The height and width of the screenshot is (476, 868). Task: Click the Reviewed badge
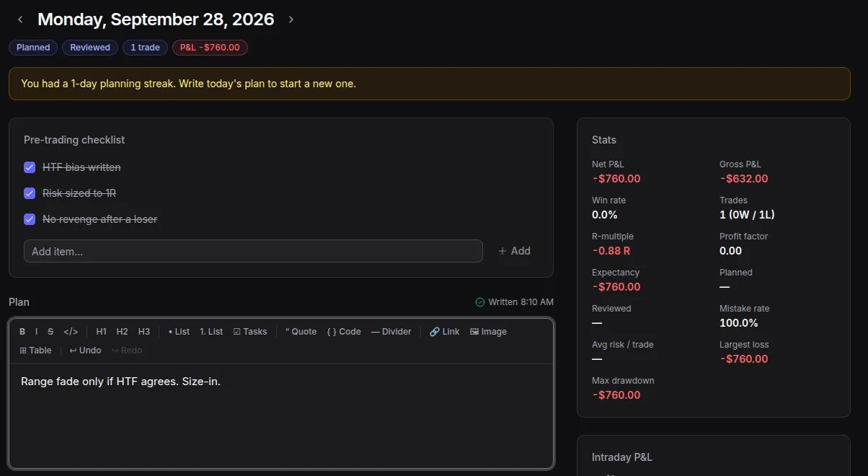[90, 48]
